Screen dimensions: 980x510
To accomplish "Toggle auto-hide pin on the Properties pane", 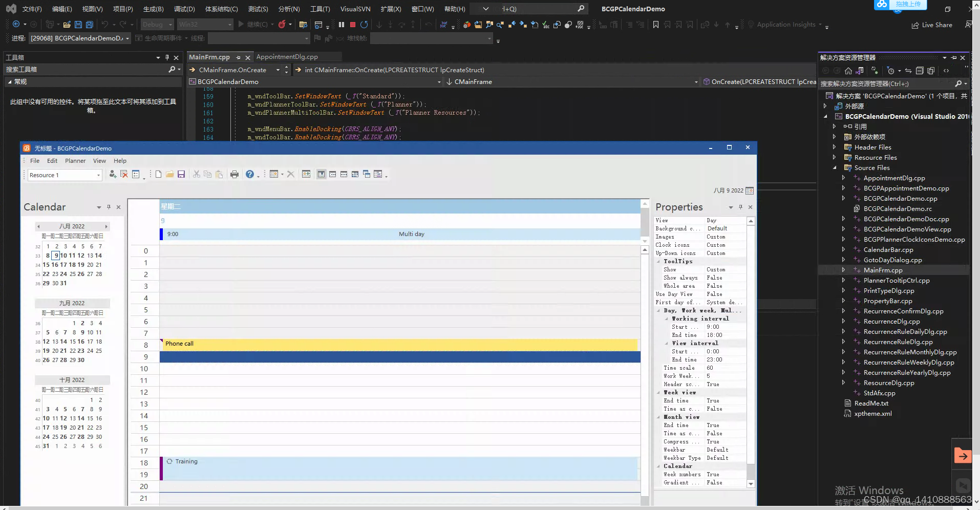I will (740, 207).
